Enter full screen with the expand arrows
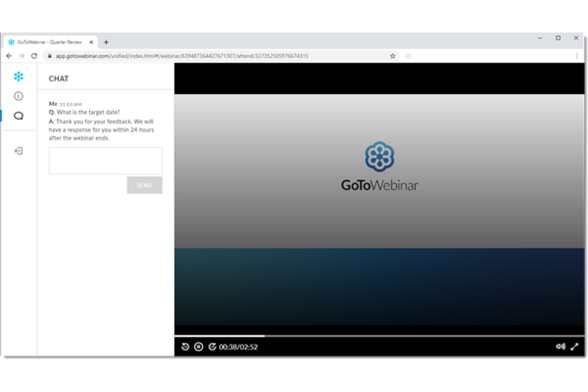 click(574, 347)
